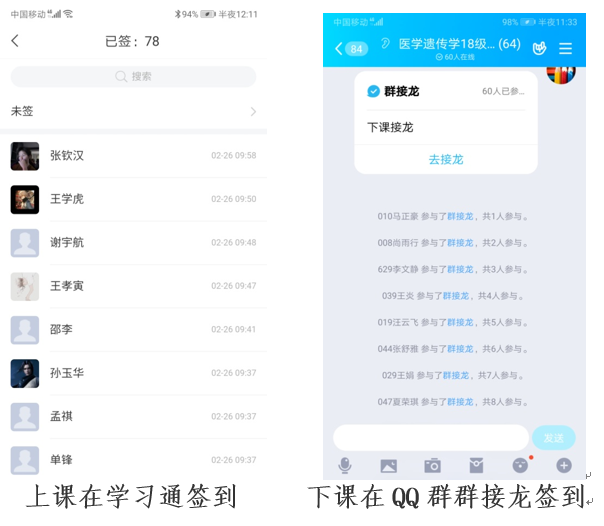604x526 pixels.
Task: Tap 邵李's default avatar
Action: (x=25, y=330)
